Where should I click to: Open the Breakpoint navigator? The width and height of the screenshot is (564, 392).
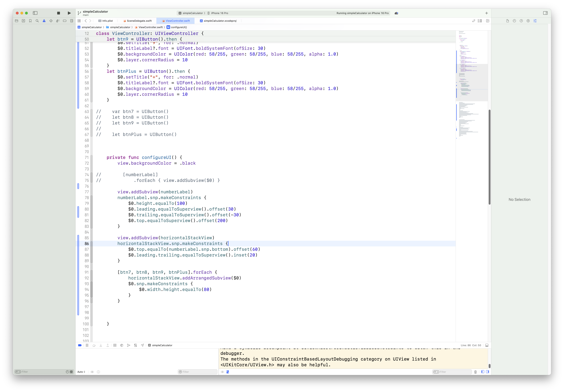65,21
